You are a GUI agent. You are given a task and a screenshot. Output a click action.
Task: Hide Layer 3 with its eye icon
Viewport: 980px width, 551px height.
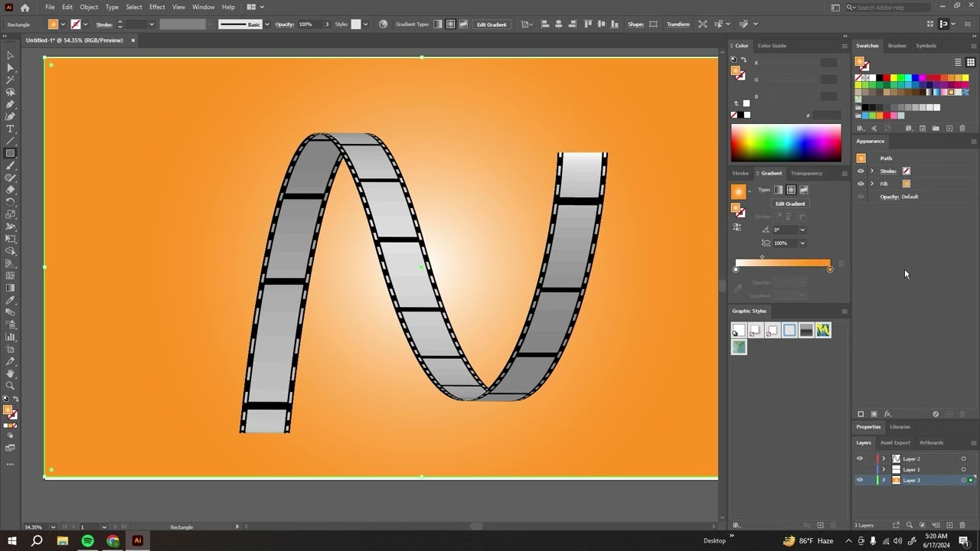(x=860, y=480)
